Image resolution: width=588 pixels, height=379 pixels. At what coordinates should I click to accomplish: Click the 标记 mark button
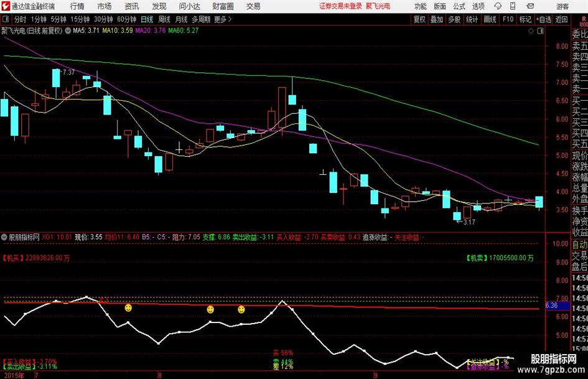(x=525, y=19)
